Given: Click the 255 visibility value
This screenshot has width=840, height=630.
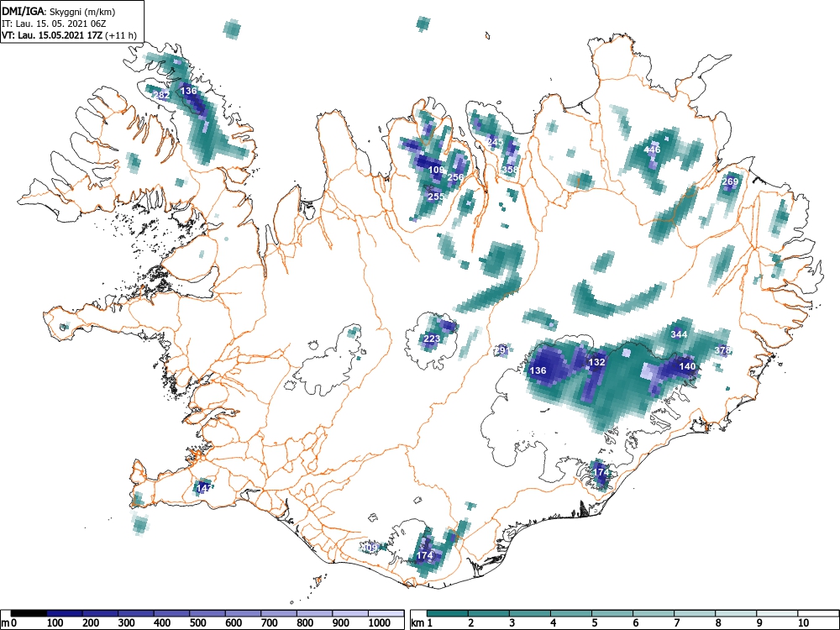Looking at the screenshot, I should 435,196.
